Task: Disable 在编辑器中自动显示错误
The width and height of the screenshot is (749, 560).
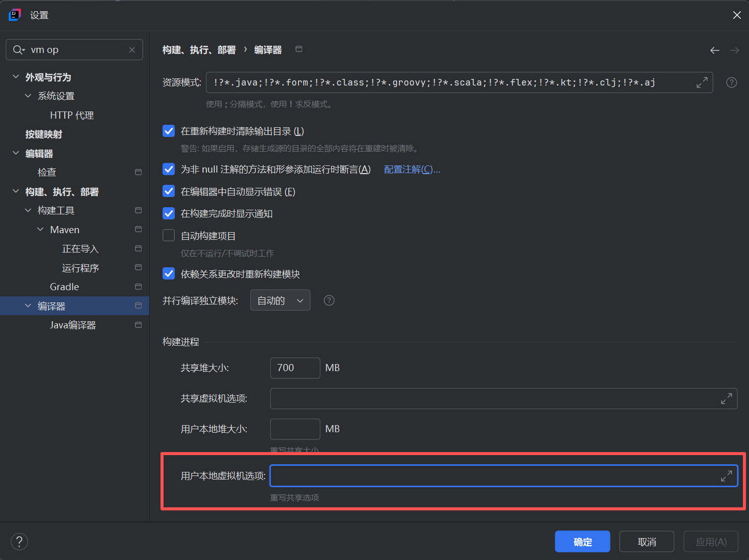Action: 169,191
